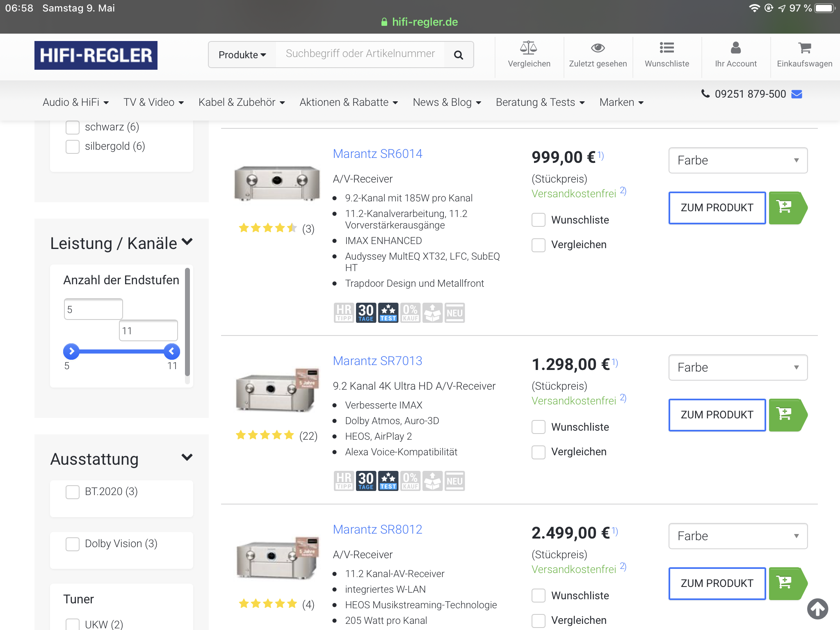Click NEU badge under SR6014
Viewport: 840px width, 630px height.
pyautogui.click(x=454, y=313)
